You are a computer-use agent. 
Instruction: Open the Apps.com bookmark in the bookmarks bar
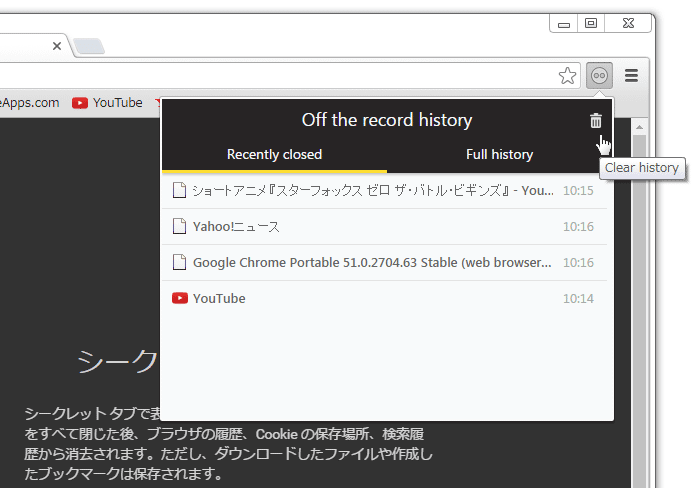tap(29, 103)
